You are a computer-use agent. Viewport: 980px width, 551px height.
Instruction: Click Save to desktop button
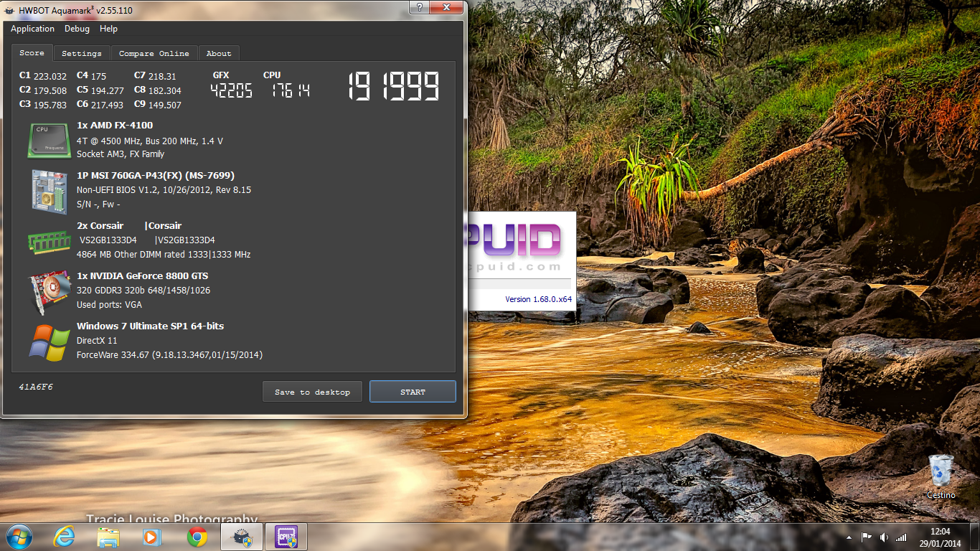(312, 392)
